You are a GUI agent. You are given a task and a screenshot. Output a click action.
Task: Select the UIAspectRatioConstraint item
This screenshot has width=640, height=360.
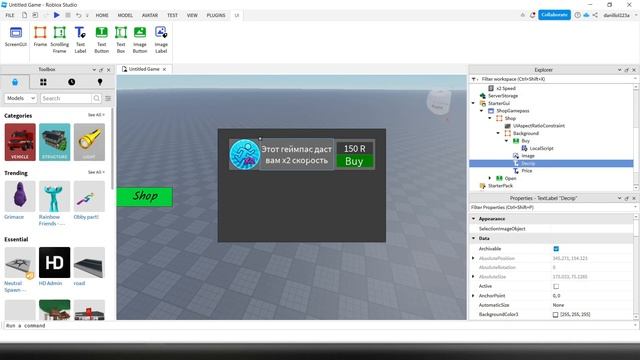pyautogui.click(x=539, y=126)
